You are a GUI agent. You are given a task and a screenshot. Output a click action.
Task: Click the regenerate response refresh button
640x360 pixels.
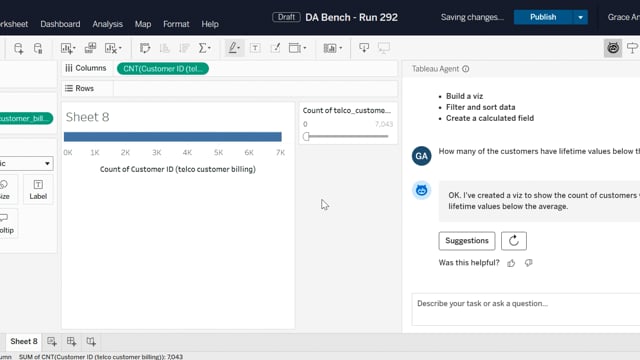[x=514, y=241]
